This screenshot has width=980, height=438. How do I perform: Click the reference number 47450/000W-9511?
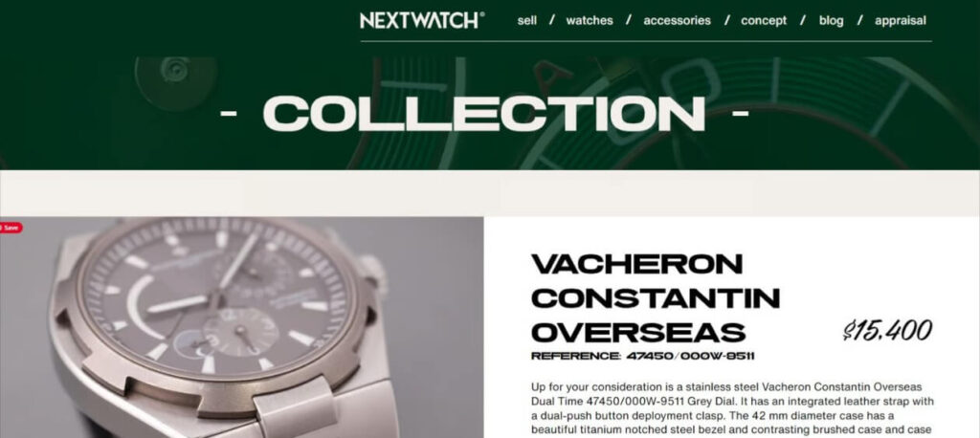click(690, 356)
